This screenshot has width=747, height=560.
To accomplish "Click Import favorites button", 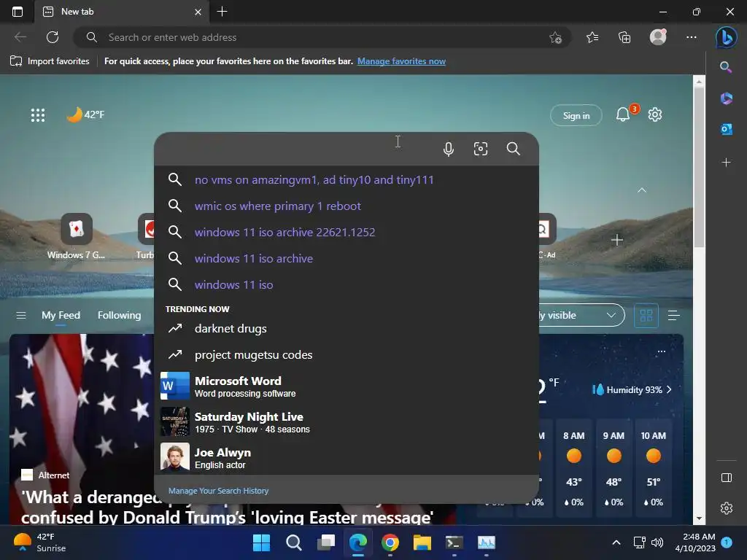I will pyautogui.click(x=50, y=61).
